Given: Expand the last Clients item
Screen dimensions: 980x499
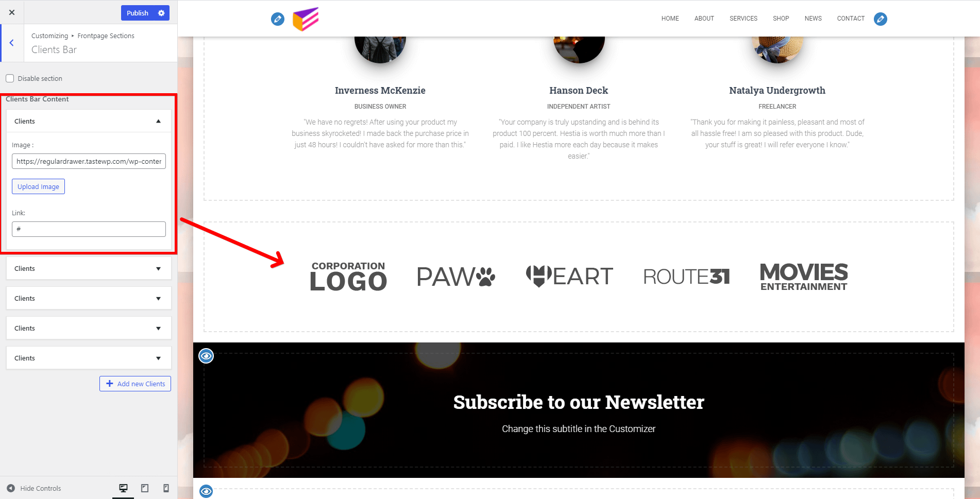Looking at the screenshot, I should pos(89,358).
